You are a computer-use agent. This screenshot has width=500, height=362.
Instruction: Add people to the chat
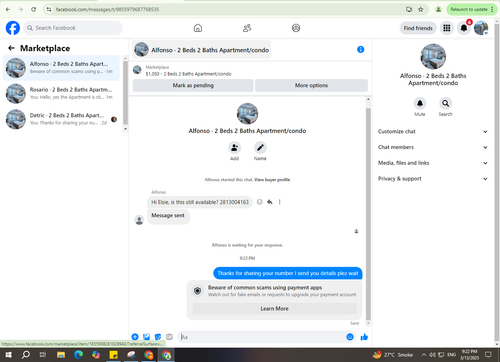(235, 147)
